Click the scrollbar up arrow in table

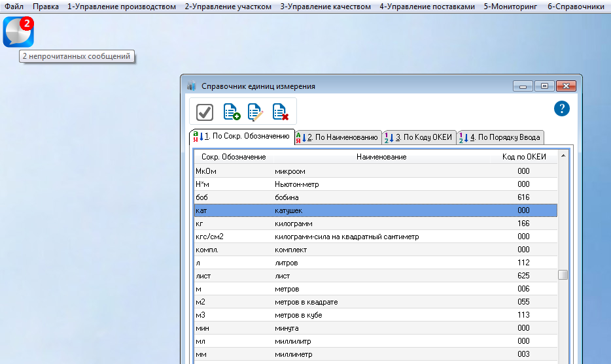tap(563, 157)
